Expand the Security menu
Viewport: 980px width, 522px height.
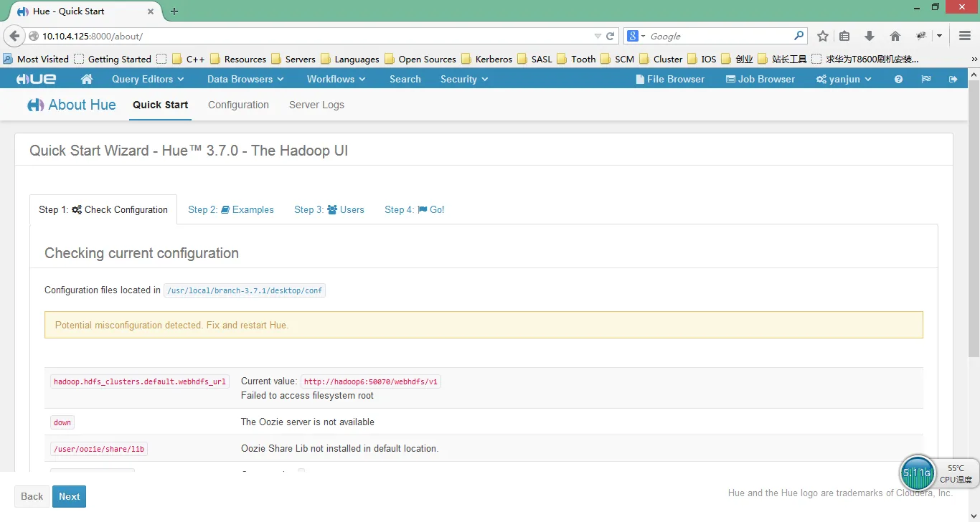pyautogui.click(x=464, y=79)
